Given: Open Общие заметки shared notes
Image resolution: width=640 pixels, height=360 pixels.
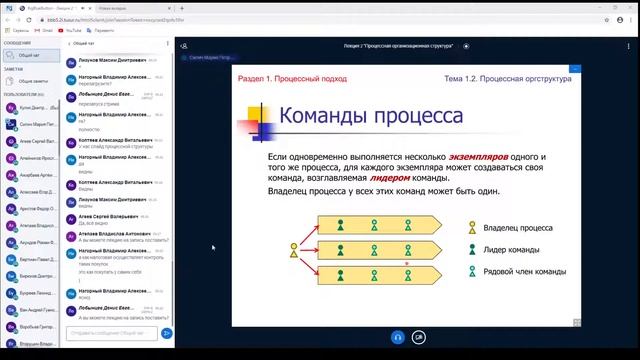Looking at the screenshot, I should point(31,81).
